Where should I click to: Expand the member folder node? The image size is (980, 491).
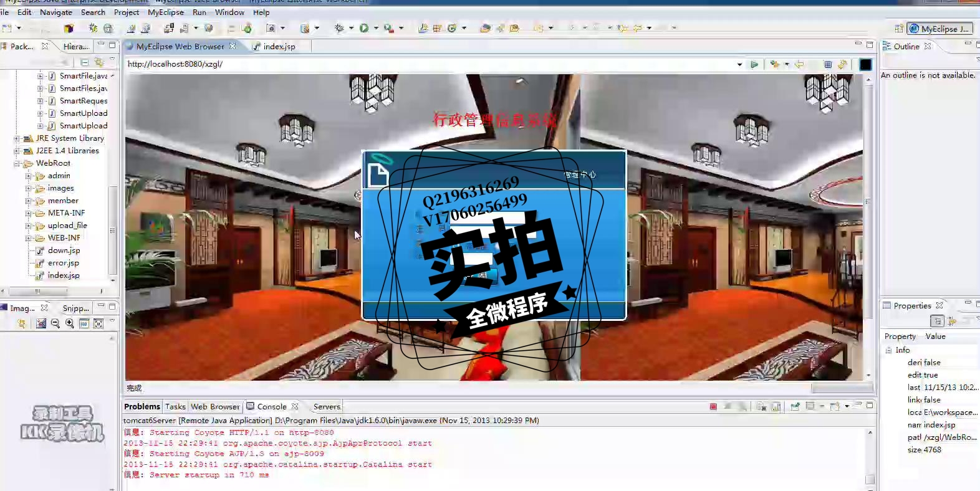(x=28, y=201)
